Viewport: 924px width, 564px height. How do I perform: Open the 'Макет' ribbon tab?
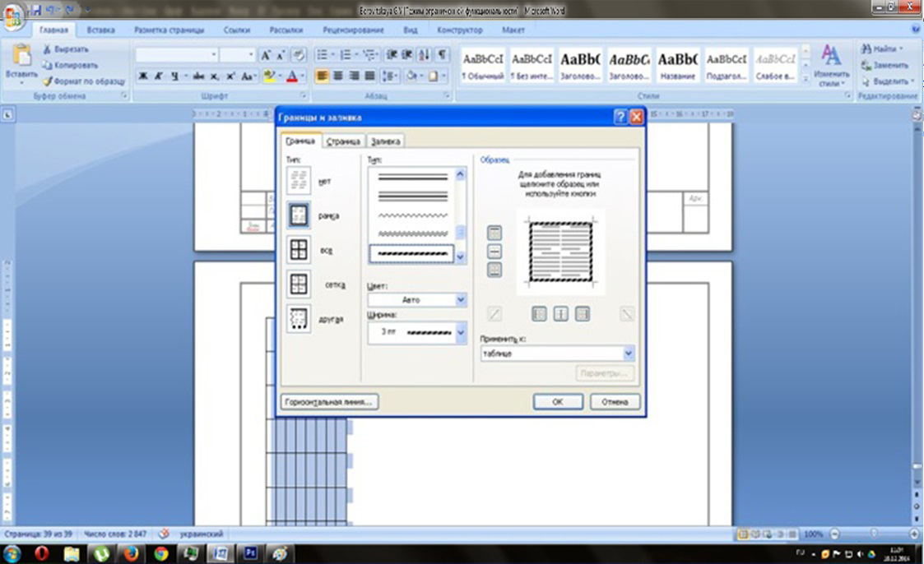click(513, 30)
